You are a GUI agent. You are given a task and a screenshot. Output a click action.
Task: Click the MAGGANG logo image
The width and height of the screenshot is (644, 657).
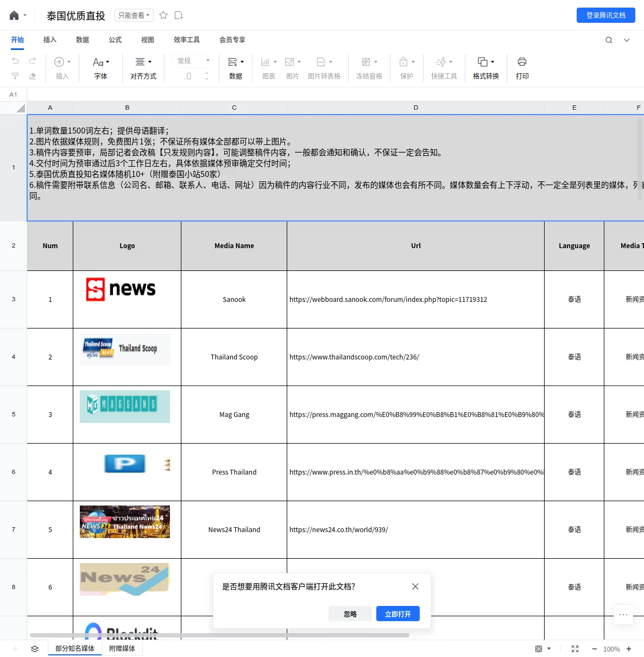click(125, 407)
